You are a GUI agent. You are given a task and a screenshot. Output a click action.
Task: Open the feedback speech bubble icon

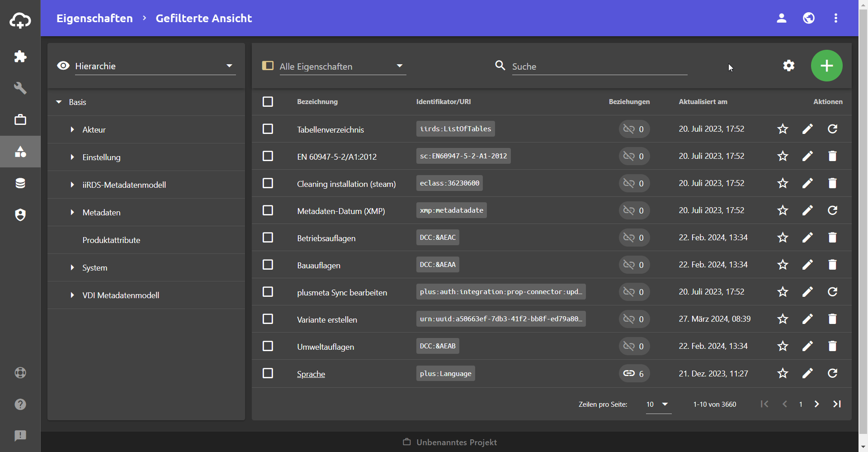pyautogui.click(x=20, y=436)
